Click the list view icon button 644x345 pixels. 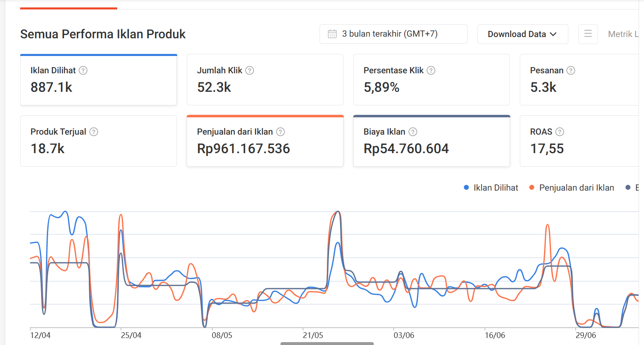588,34
